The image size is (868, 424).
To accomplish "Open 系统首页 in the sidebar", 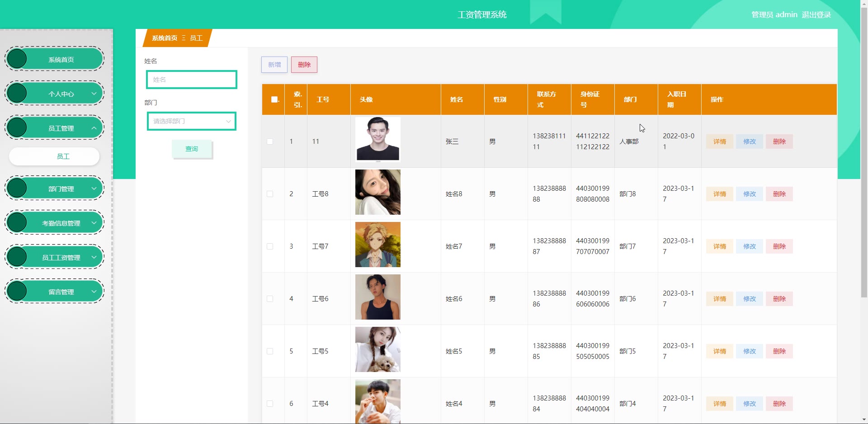I will tap(54, 59).
